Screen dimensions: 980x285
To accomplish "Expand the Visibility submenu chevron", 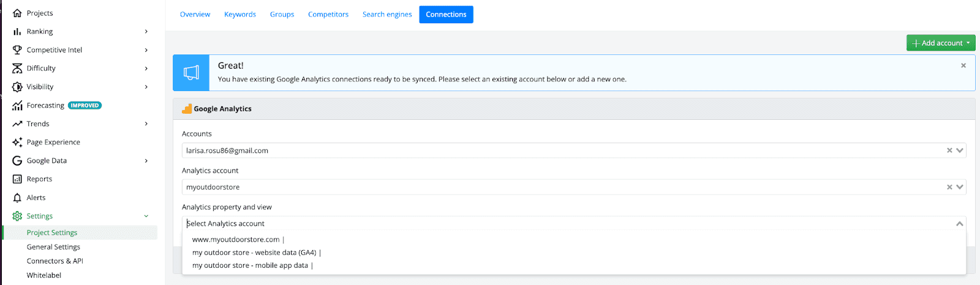I will point(146,87).
